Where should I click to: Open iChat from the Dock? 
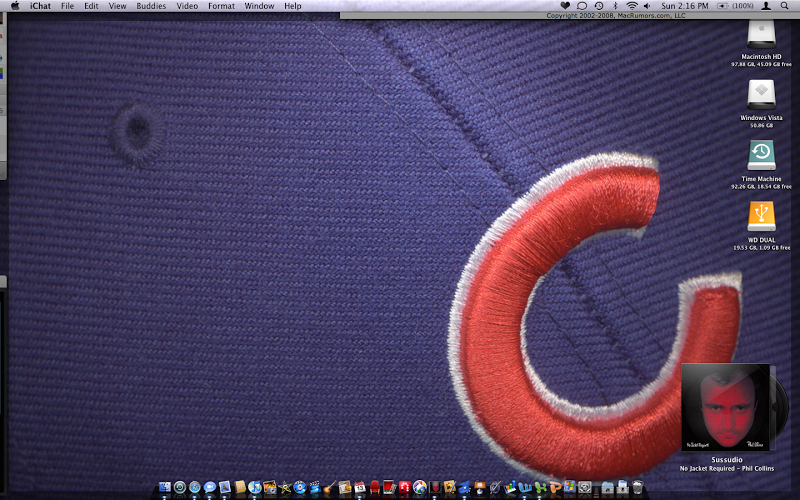[x=210, y=487]
